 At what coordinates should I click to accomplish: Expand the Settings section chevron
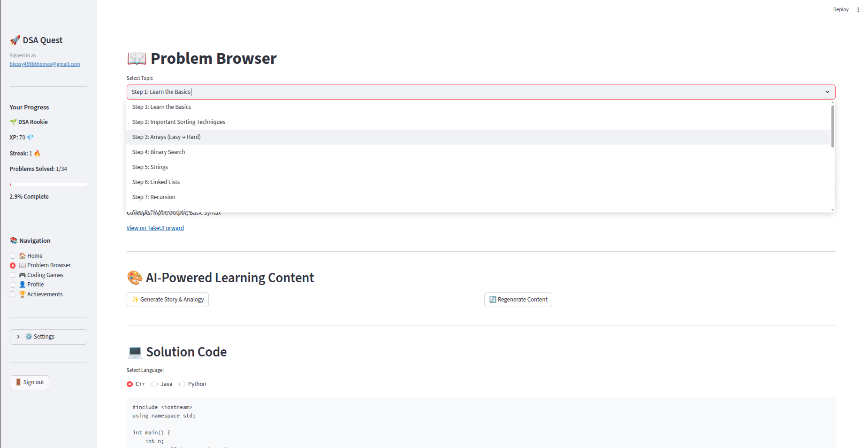[x=18, y=337]
